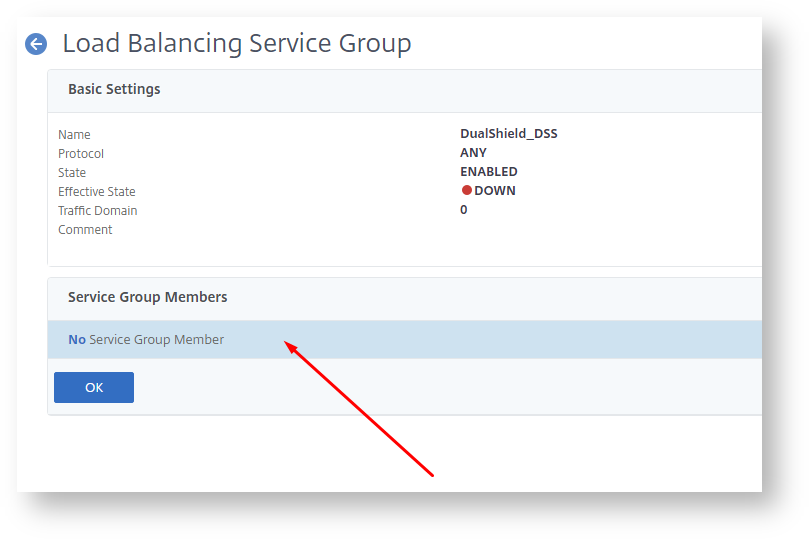Click the Basic Settings section header
The image size is (810, 540).
click(x=114, y=89)
